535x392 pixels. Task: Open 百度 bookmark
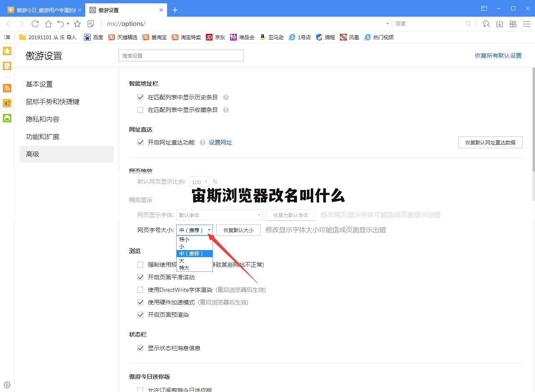[x=94, y=37]
